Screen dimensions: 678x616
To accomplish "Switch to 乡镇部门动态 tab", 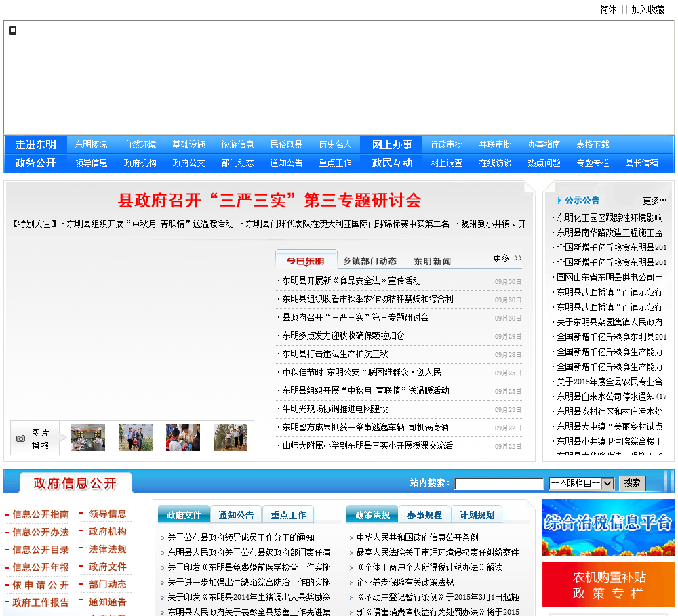I will [370, 261].
